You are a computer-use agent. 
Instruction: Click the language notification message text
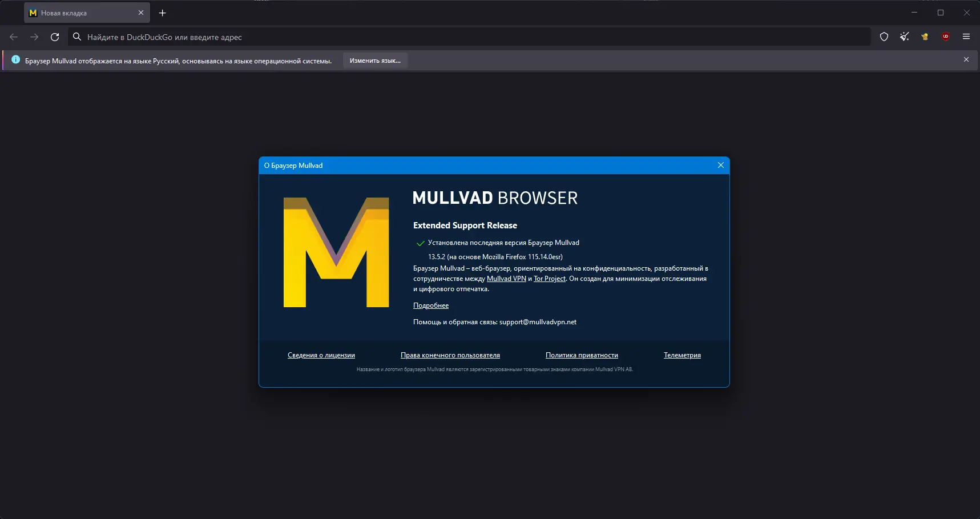tap(178, 61)
